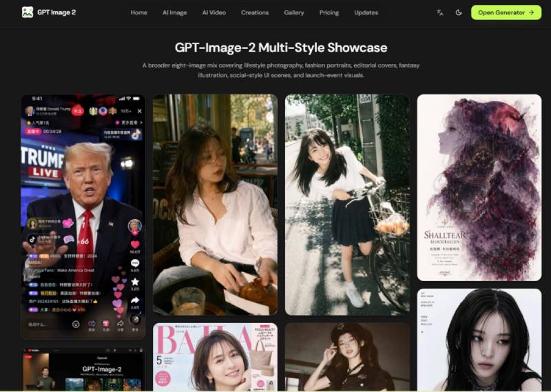The height and width of the screenshot is (392, 551).
Task: Select the Creations nav item
Action: 255,12
